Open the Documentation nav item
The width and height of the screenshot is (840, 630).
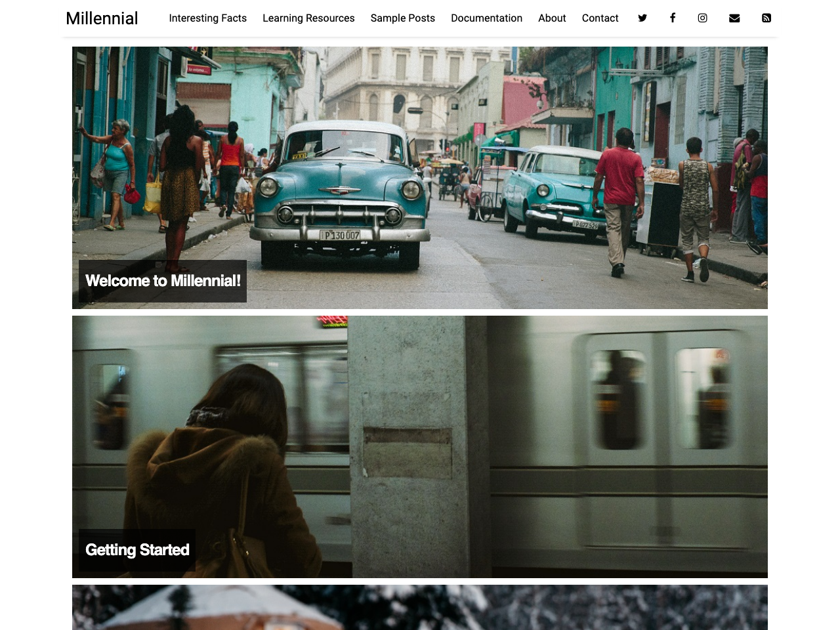point(486,18)
